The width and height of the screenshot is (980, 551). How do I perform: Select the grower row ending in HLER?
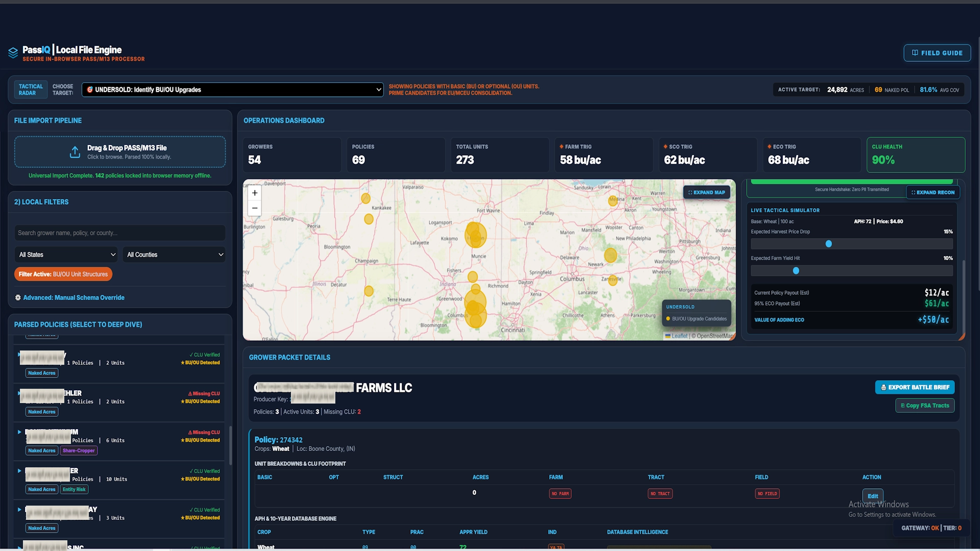119,402
